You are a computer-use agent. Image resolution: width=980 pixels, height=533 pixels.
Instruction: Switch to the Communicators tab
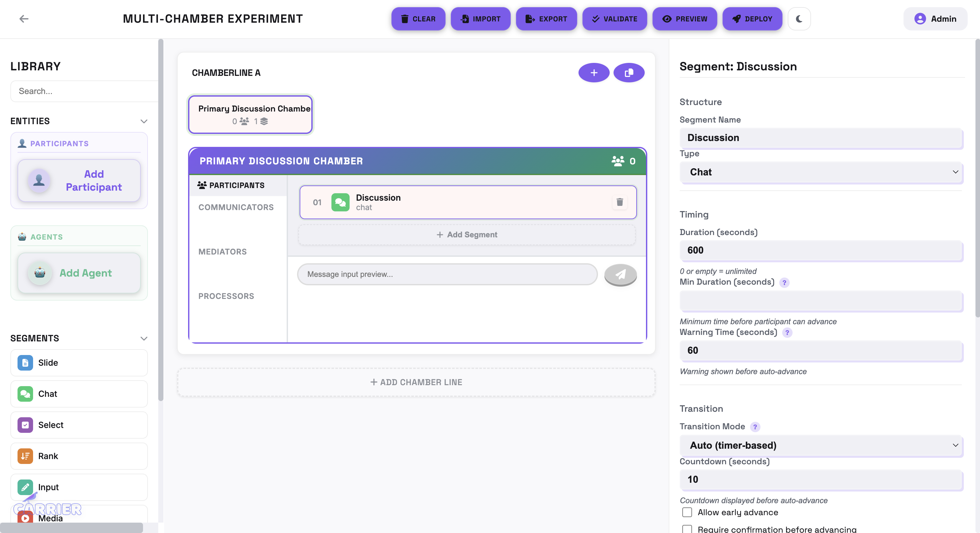coord(236,207)
